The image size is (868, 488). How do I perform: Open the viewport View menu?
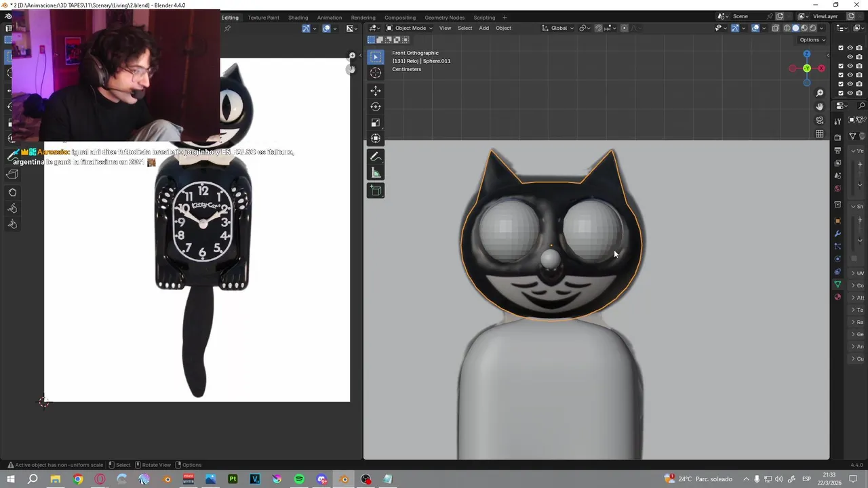(x=445, y=28)
